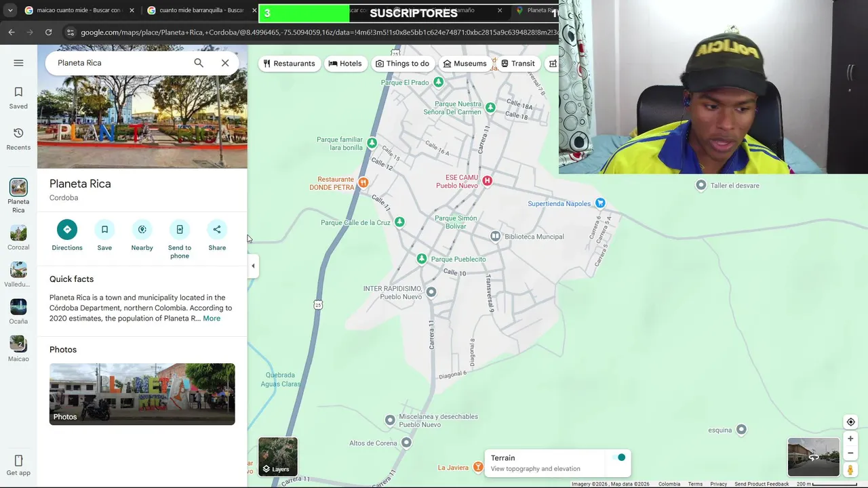868x488 pixels.
Task: Open the Street View imagery thumbnail
Action: click(813, 457)
